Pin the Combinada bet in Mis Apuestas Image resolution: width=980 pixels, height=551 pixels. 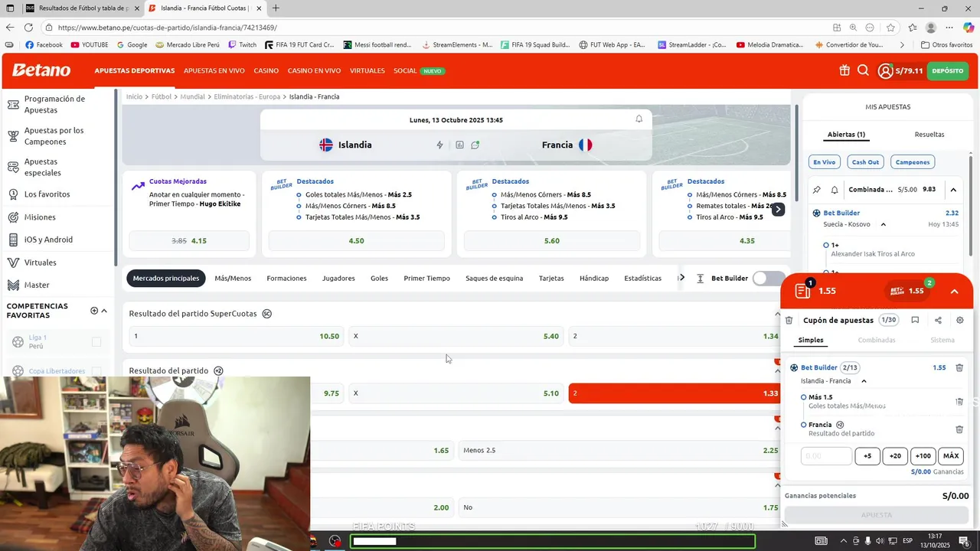(817, 190)
